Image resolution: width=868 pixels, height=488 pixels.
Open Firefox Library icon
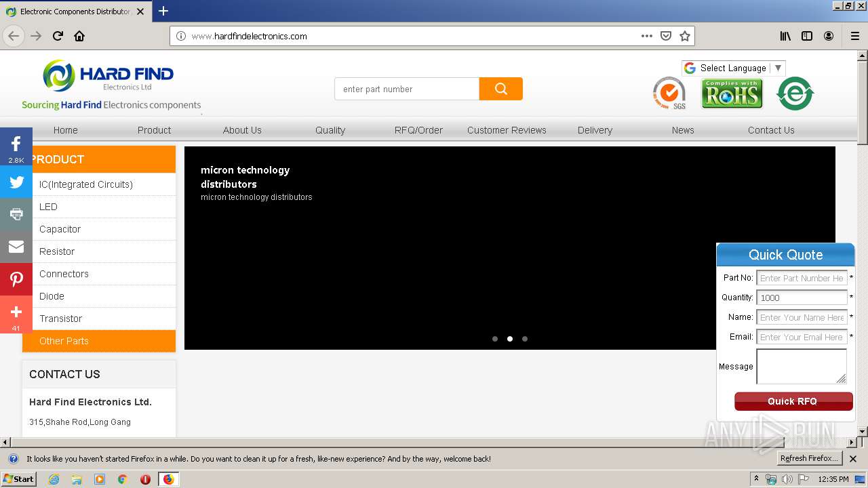(x=785, y=36)
